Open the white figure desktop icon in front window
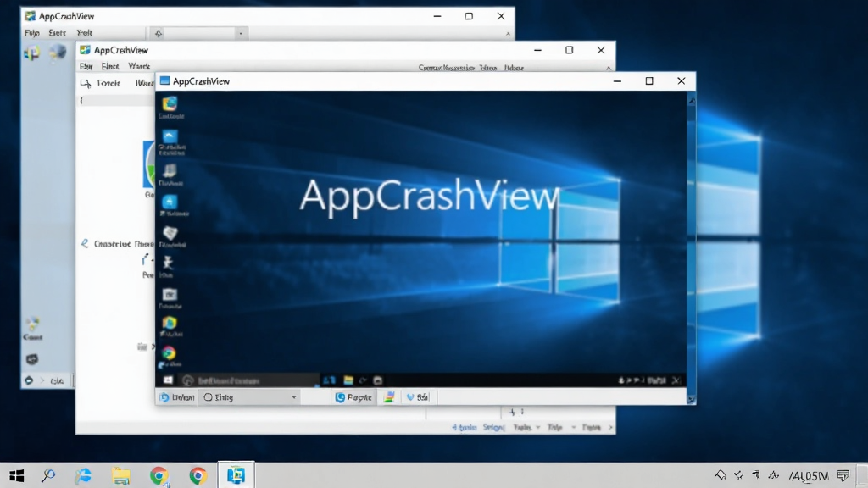Image resolution: width=868 pixels, height=488 pixels. pyautogui.click(x=168, y=263)
